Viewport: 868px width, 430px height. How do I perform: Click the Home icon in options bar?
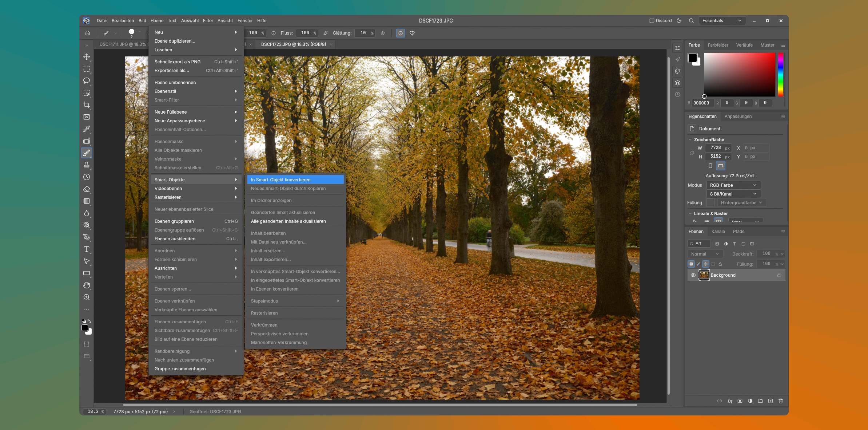click(88, 33)
